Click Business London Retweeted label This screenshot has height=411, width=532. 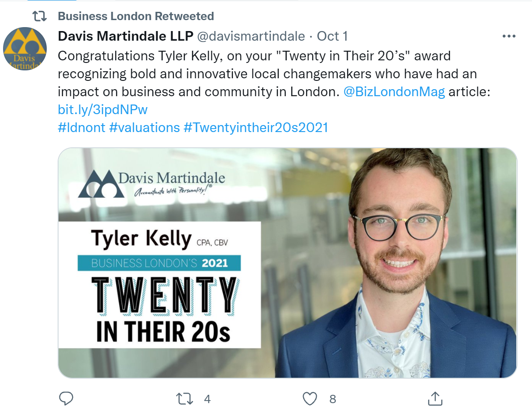(x=135, y=16)
